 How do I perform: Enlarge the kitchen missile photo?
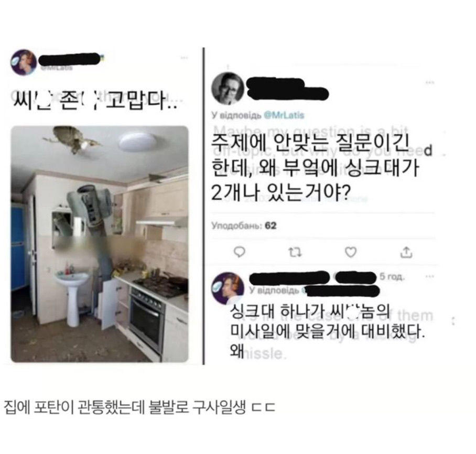tap(100, 244)
